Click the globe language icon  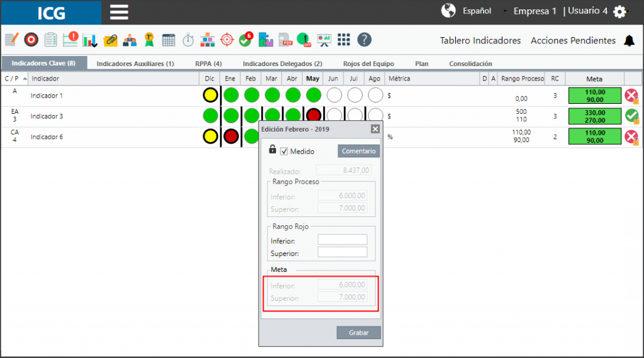point(448,10)
